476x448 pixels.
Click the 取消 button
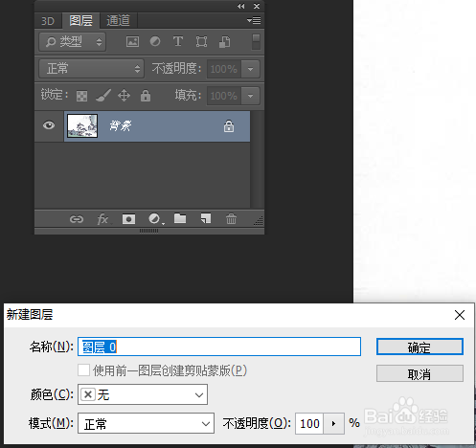pos(419,373)
